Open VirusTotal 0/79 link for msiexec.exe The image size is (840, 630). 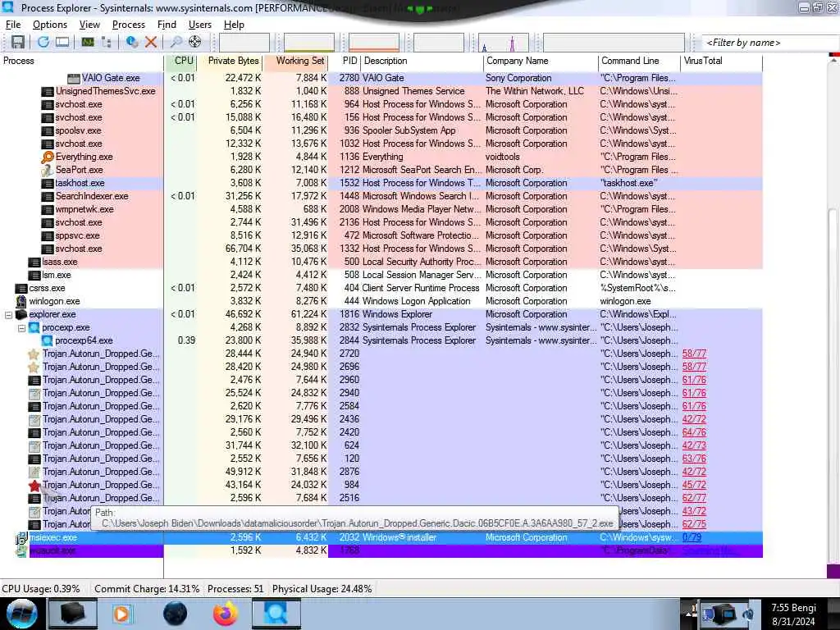(x=692, y=537)
